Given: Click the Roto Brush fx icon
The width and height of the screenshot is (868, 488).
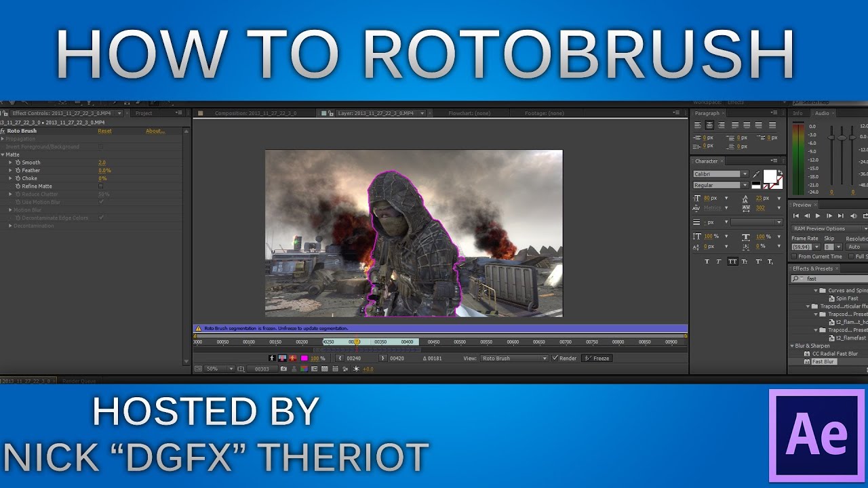Looking at the screenshot, I should click(x=3, y=131).
